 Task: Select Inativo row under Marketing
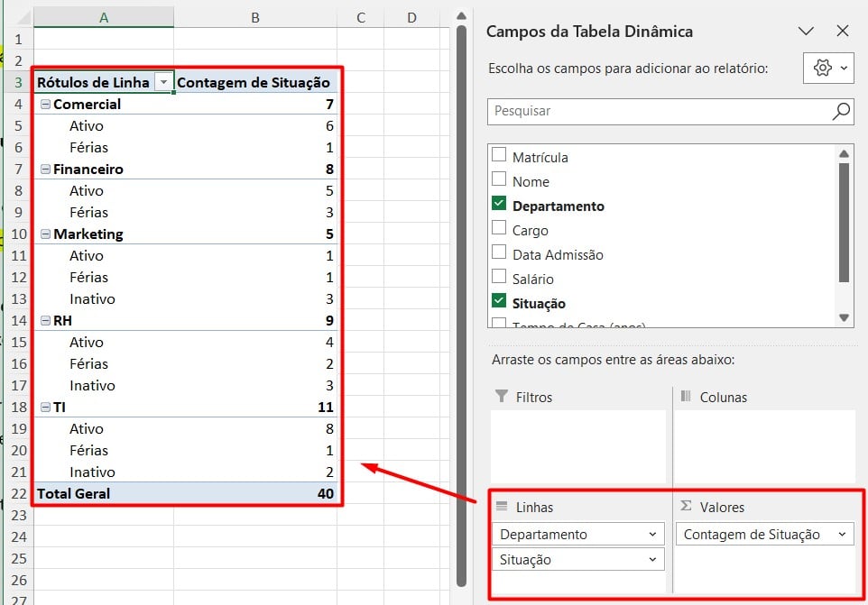coord(92,299)
